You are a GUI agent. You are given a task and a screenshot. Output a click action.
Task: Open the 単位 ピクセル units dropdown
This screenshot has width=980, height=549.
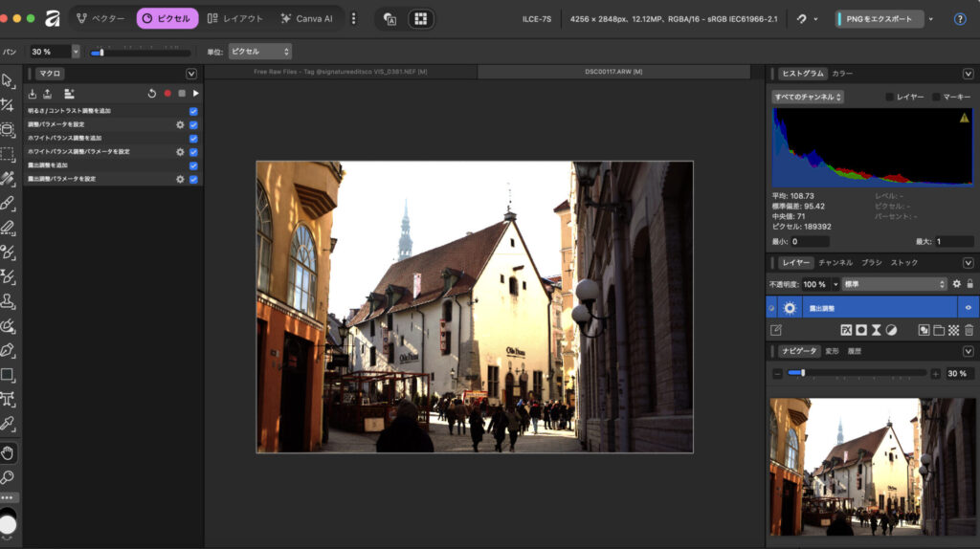pos(259,52)
